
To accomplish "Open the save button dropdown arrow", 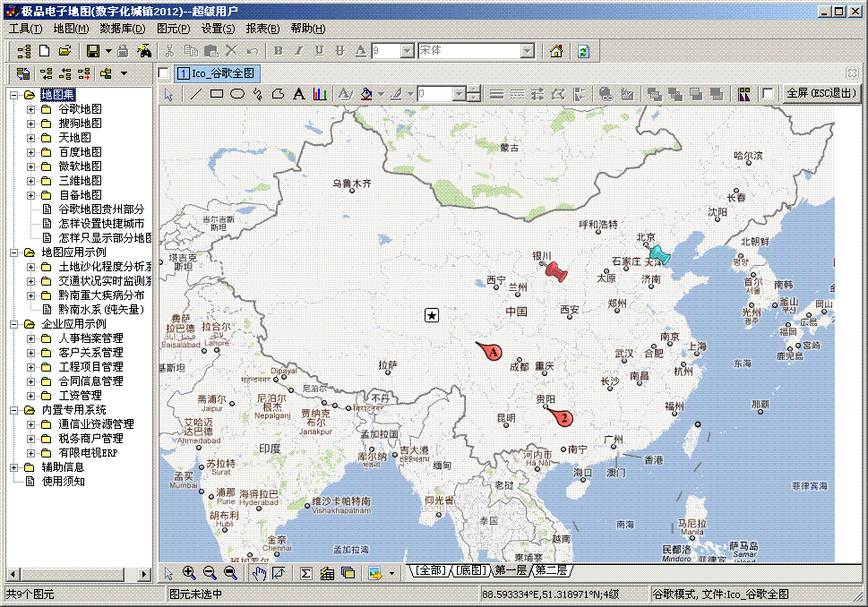I will click(108, 51).
